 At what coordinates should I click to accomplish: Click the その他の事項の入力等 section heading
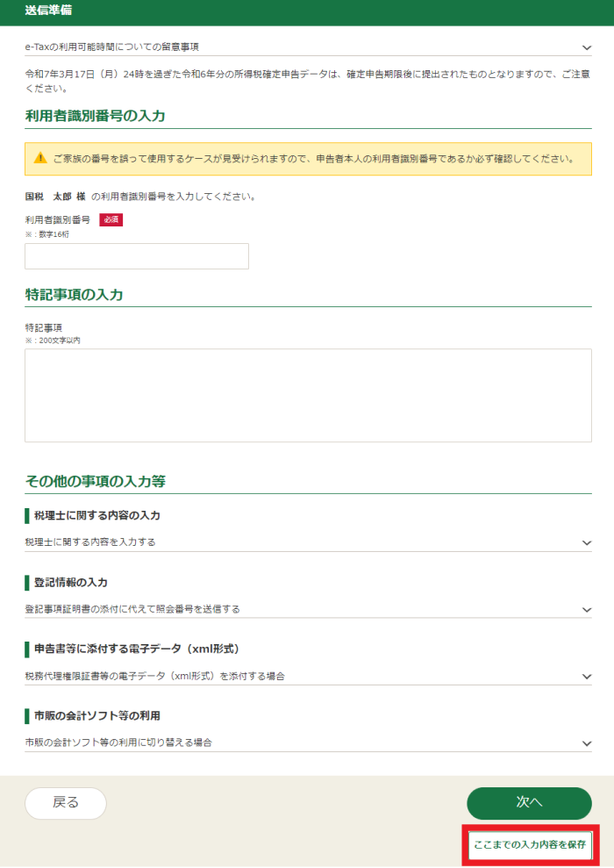96,481
